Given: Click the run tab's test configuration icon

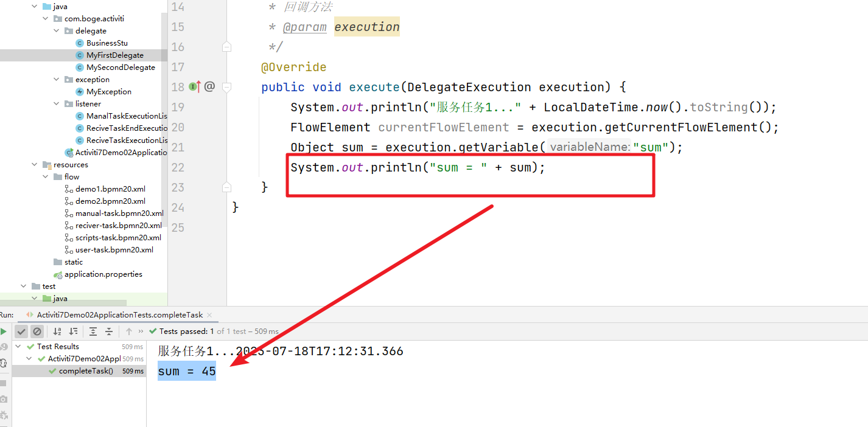Looking at the screenshot, I should pos(30,315).
